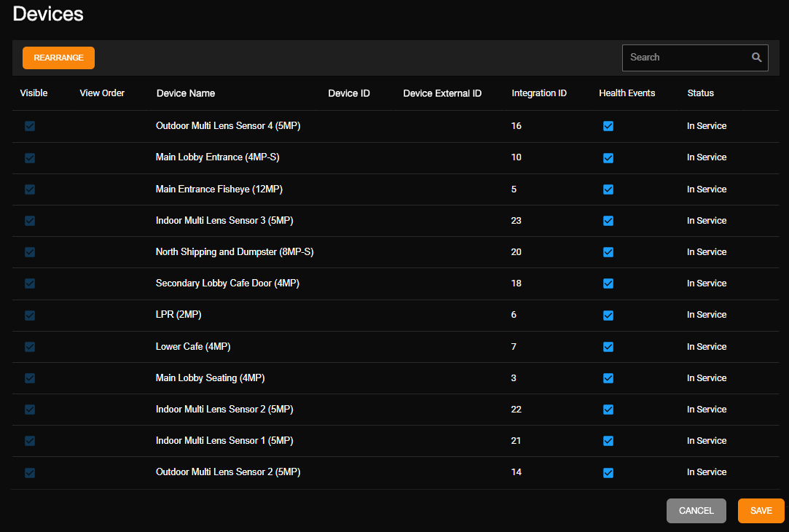Sort devices by the Device Name column

point(185,93)
